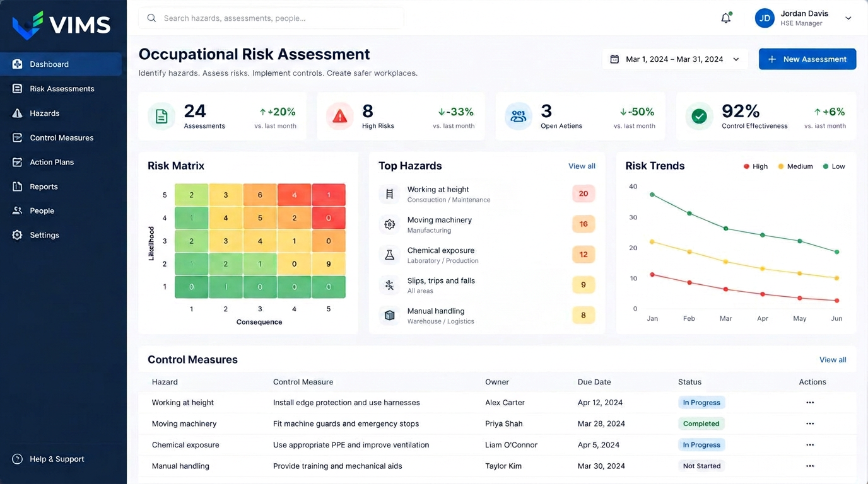
Task: Open View all in Control Measures
Action: pos(833,360)
